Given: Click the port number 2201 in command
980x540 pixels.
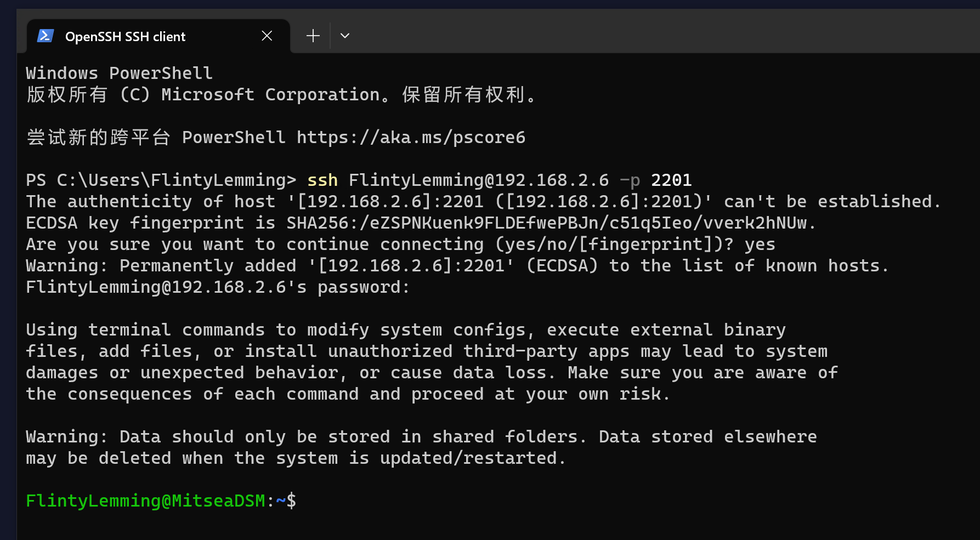Looking at the screenshot, I should [671, 180].
